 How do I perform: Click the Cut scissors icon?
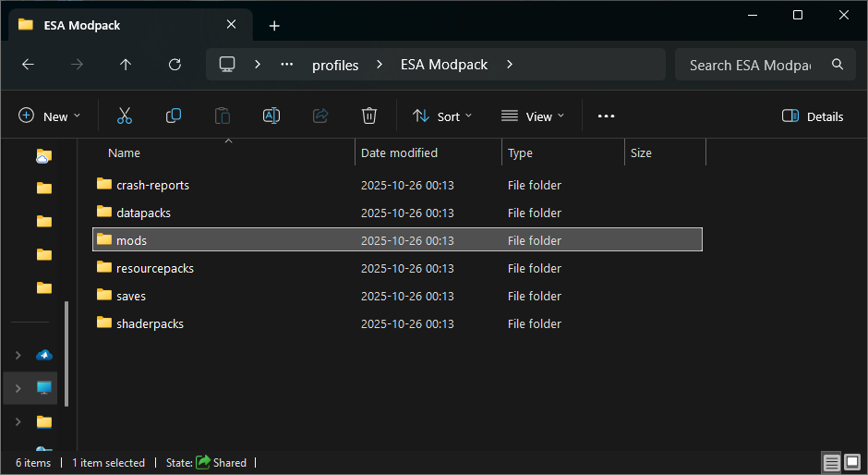click(x=125, y=116)
